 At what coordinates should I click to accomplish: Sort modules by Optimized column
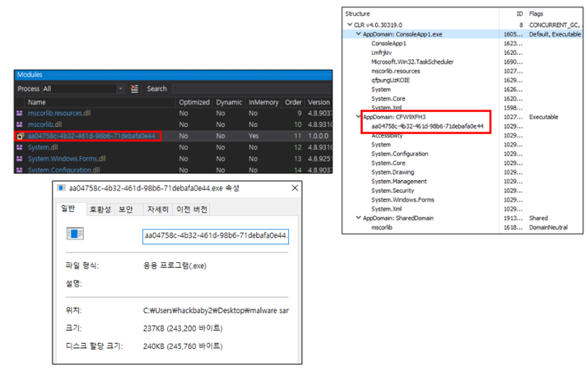click(194, 103)
